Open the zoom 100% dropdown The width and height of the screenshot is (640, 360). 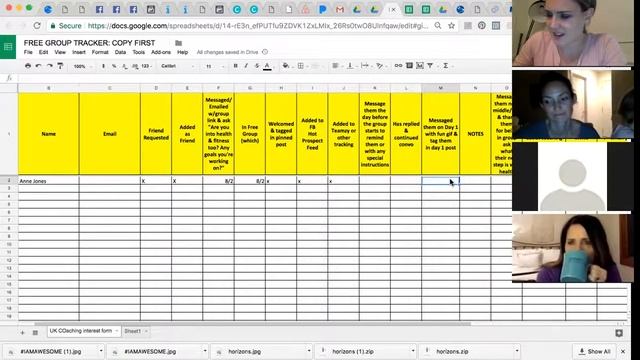pyautogui.click(x=83, y=66)
